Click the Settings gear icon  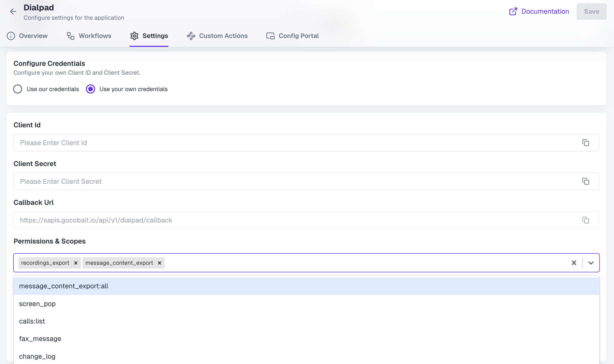click(134, 36)
